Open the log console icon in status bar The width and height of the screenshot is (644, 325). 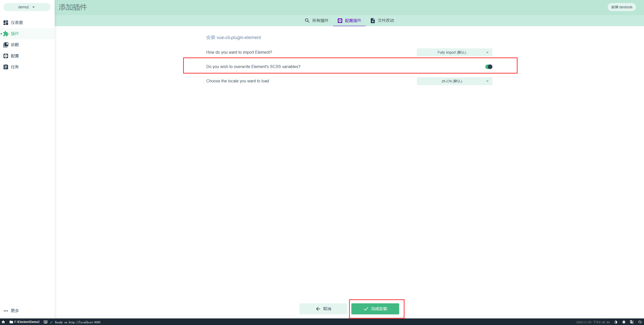pos(46,322)
